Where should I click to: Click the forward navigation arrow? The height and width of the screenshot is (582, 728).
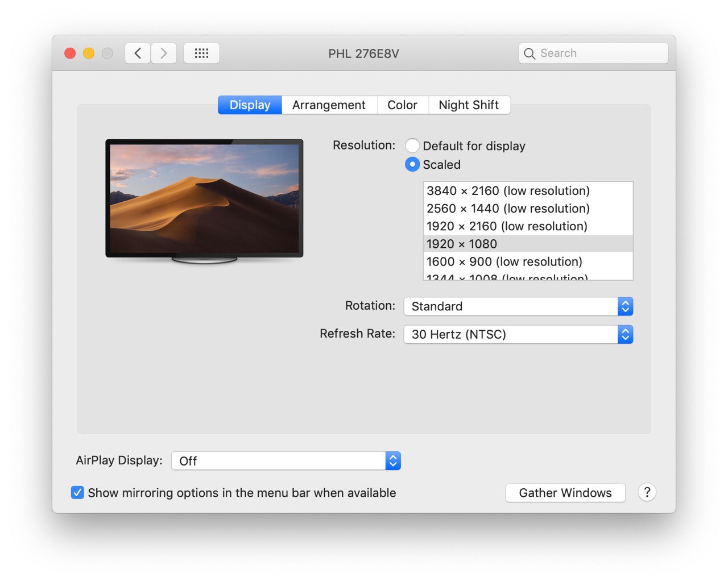pos(164,53)
